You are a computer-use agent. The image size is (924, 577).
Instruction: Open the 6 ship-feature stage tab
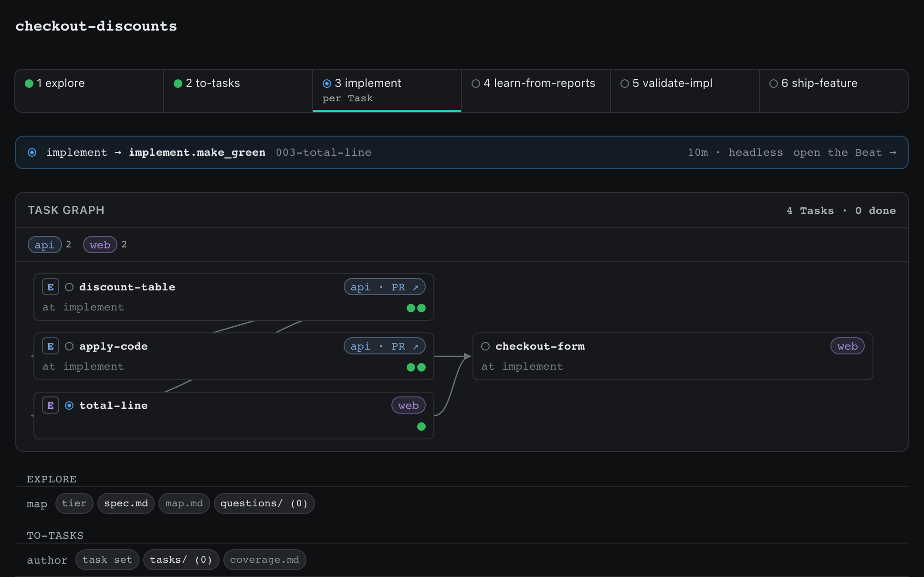pos(834,91)
